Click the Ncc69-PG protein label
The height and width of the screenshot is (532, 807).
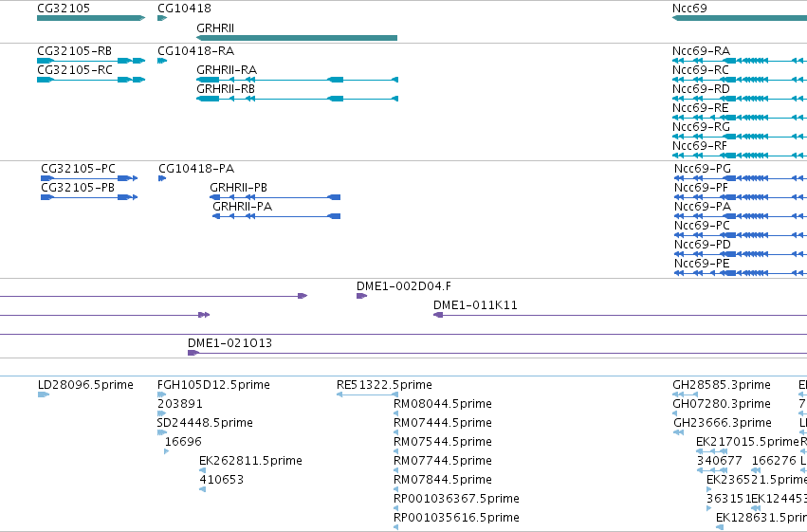coord(703,169)
